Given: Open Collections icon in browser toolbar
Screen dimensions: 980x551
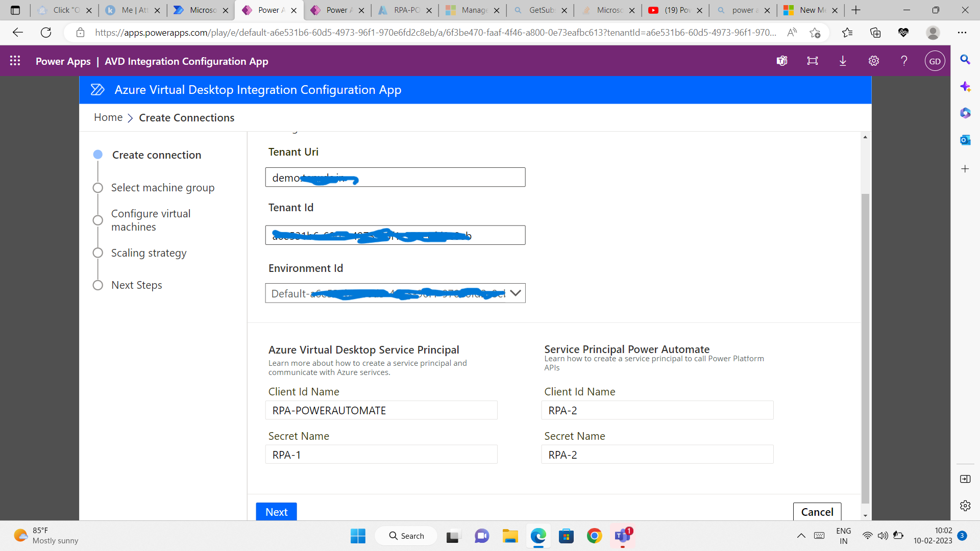Looking at the screenshot, I should point(875,33).
